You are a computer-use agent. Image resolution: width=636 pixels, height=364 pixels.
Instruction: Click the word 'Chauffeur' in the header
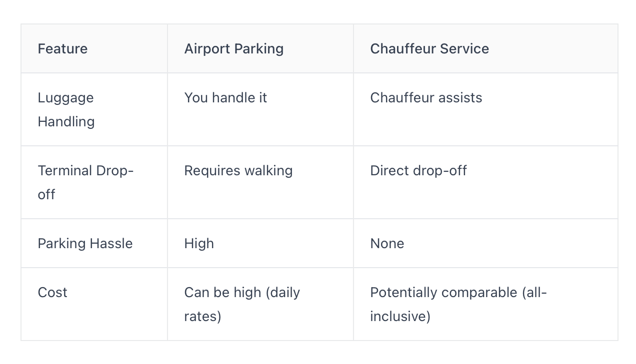[x=403, y=48]
